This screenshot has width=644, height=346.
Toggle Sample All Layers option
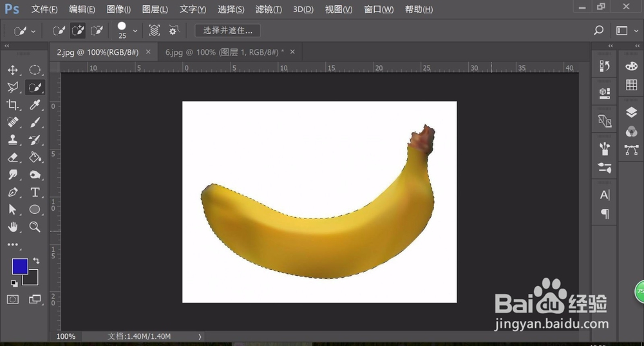(x=154, y=30)
